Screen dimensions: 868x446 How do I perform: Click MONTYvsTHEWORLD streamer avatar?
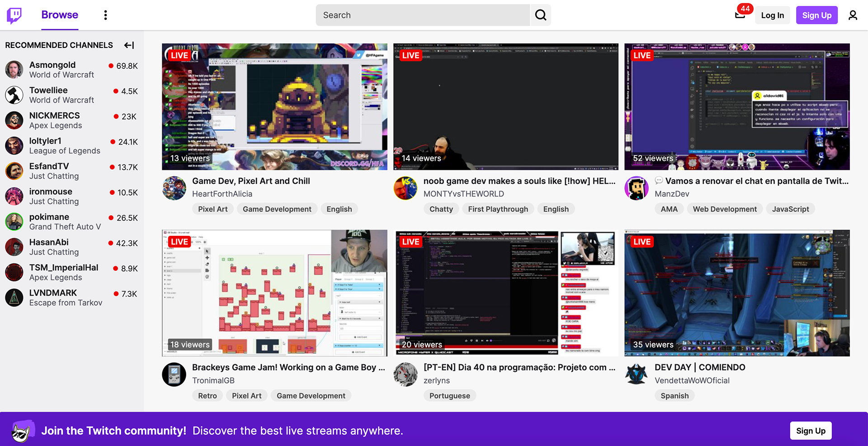pos(406,188)
